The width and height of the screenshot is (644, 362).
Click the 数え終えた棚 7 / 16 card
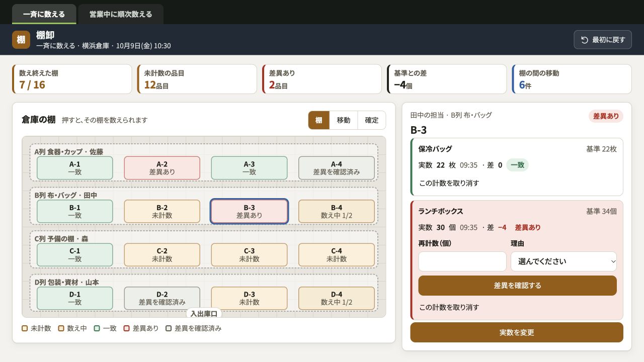(72, 79)
